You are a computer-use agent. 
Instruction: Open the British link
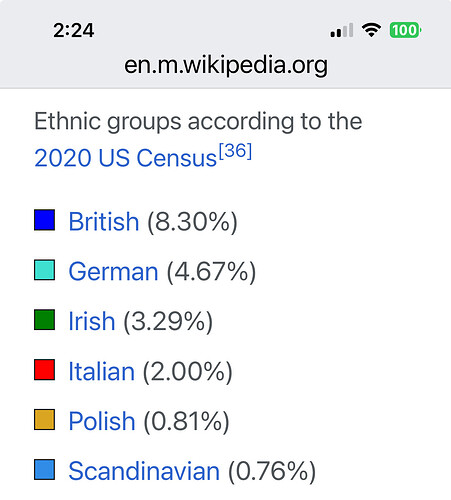point(104,221)
